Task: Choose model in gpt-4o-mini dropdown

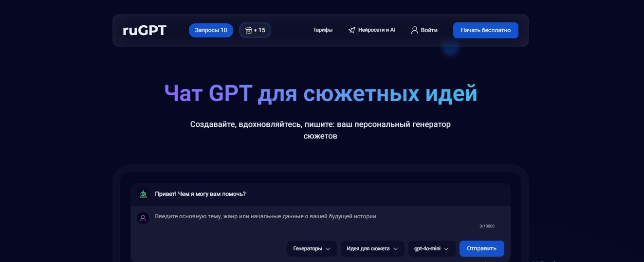Action: coord(432,248)
